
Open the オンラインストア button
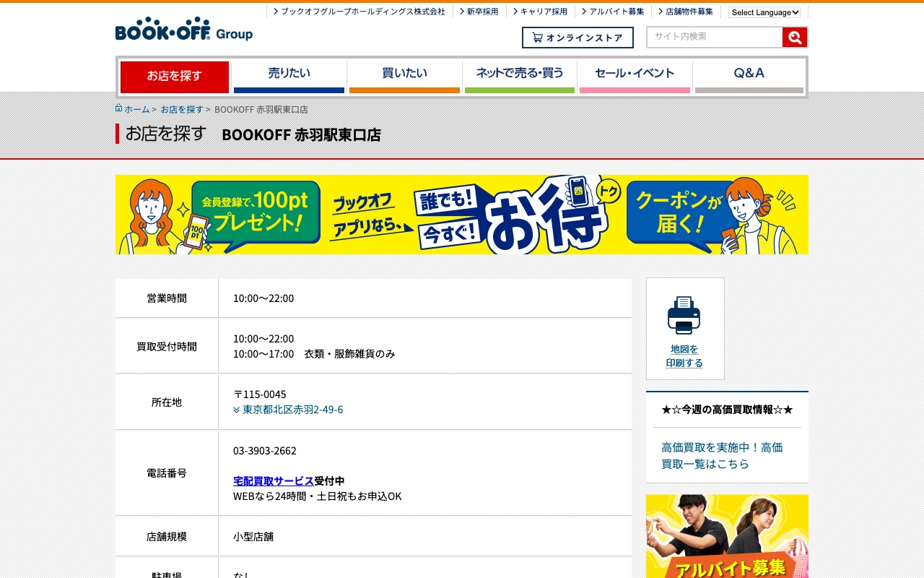(577, 38)
